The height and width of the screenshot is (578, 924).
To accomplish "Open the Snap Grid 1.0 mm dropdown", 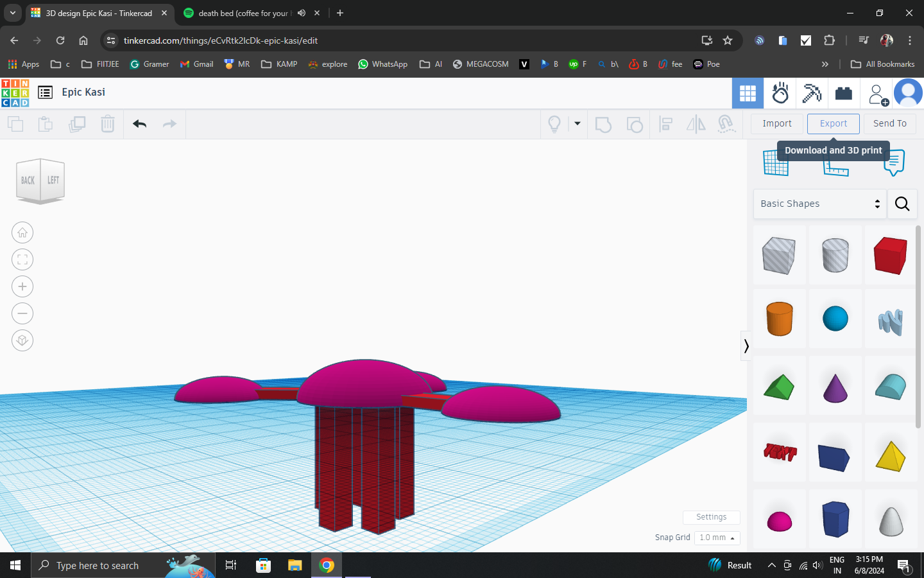I will click(717, 538).
